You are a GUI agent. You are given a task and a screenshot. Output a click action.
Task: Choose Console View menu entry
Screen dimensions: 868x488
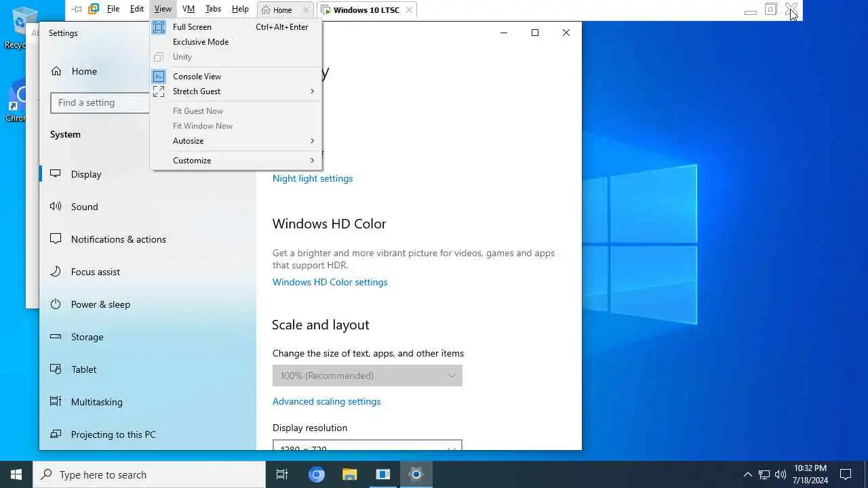pos(236,77)
